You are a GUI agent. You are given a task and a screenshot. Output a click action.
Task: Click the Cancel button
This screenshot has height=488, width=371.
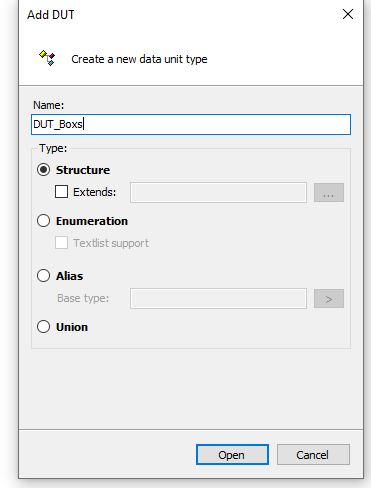tap(313, 454)
